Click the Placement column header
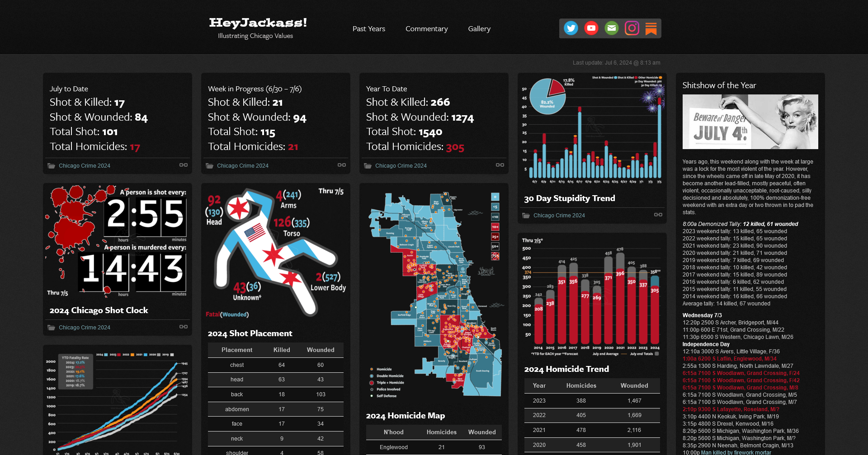The height and width of the screenshot is (455, 868). pos(237,350)
